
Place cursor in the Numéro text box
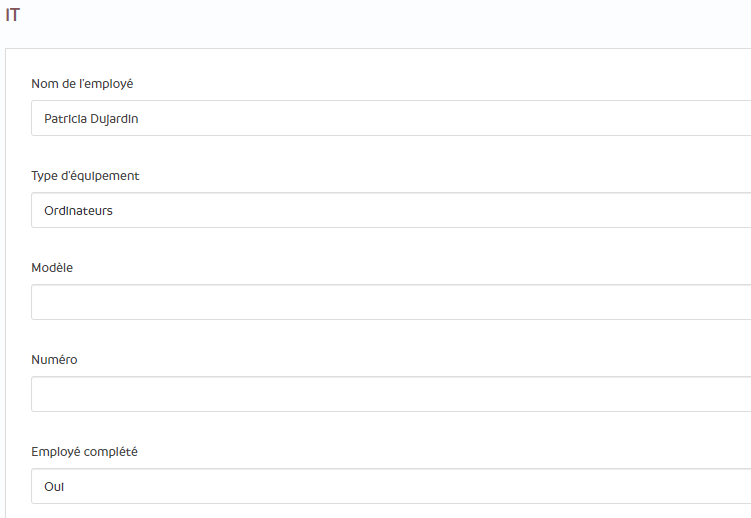pos(390,394)
